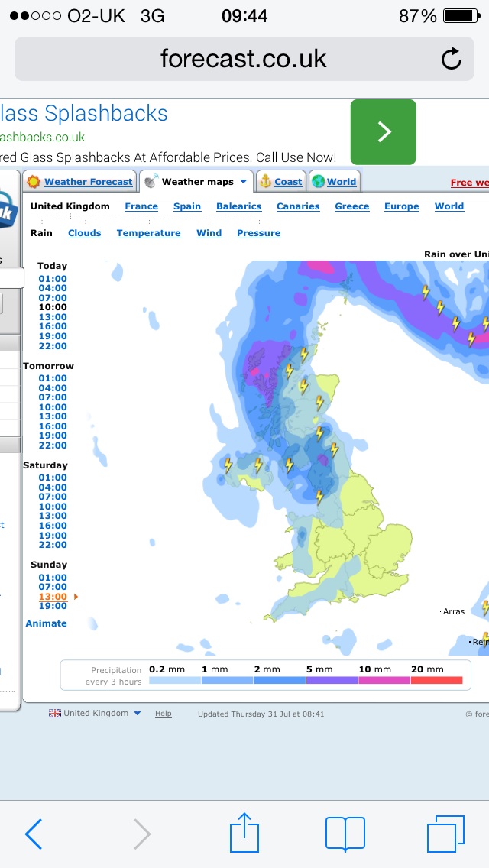Click the orange arrow beside 13:00
This screenshot has height=868, width=489.
pos(76,597)
